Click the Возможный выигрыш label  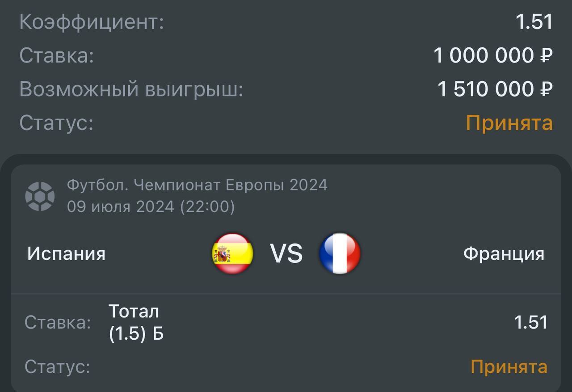click(131, 89)
